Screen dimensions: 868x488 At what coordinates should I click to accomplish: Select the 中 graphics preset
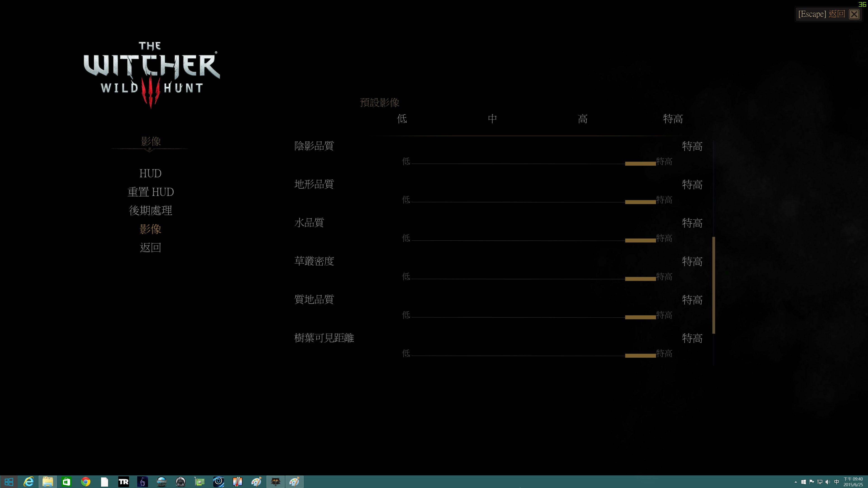pos(492,119)
